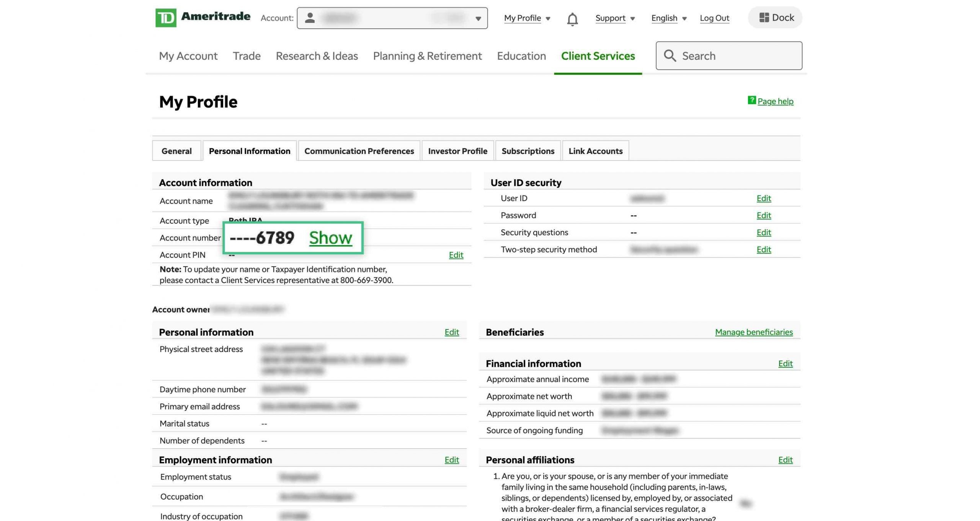Select the Personal Information tab

click(x=249, y=151)
